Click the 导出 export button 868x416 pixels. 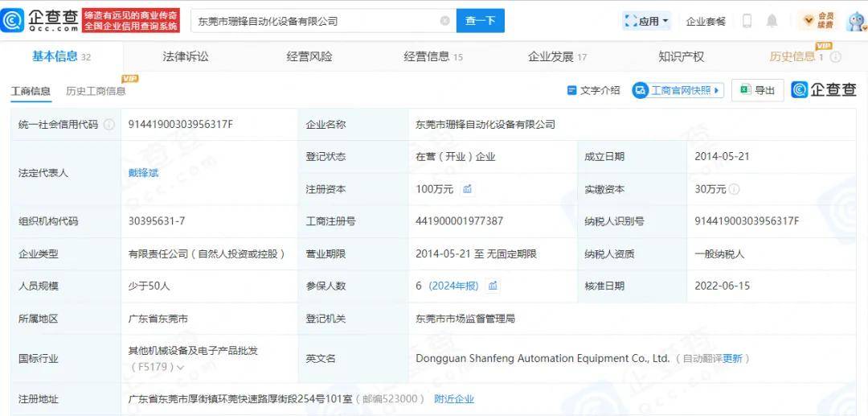[758, 90]
